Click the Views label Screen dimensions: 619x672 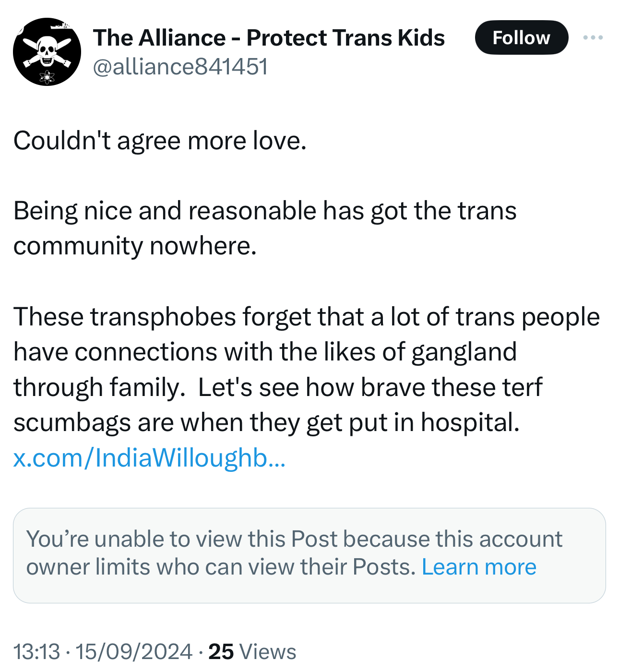coord(267,651)
